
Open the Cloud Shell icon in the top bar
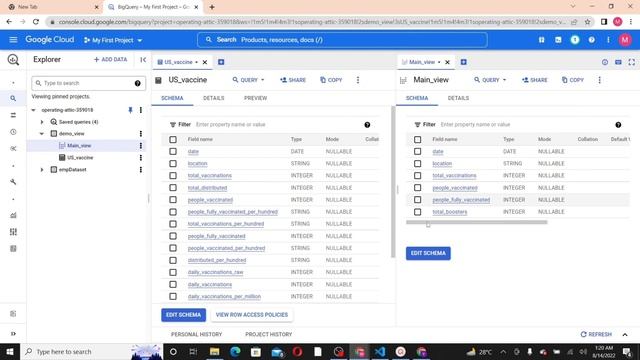click(x=558, y=40)
